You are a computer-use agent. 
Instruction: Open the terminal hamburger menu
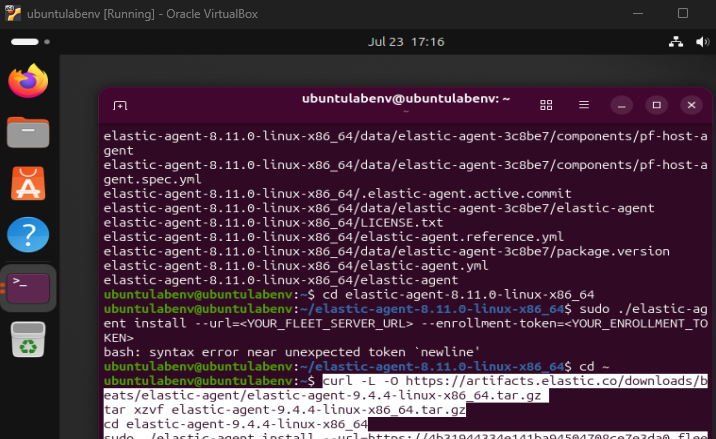point(584,105)
